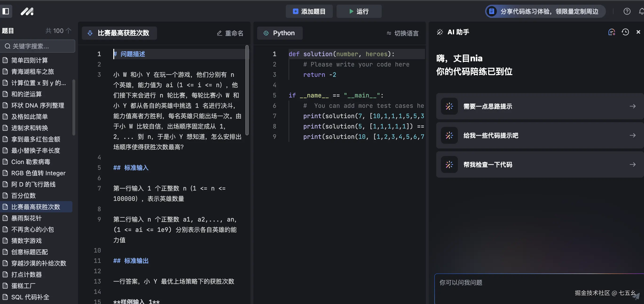Open the AI chat history icon

(625, 32)
